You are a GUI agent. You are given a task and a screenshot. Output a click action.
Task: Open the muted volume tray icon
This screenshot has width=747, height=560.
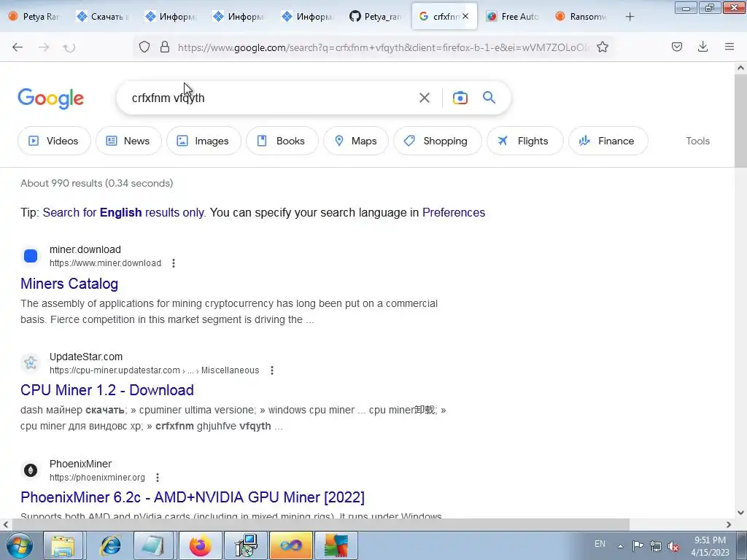point(673,546)
